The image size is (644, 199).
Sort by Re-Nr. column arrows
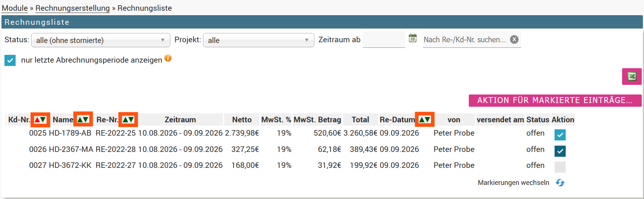128,120
